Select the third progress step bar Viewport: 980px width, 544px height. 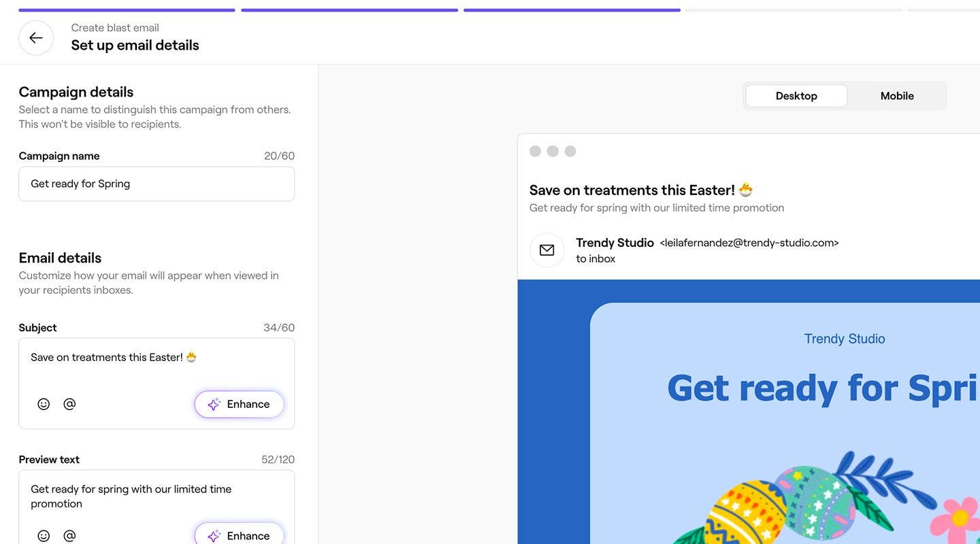572,10
